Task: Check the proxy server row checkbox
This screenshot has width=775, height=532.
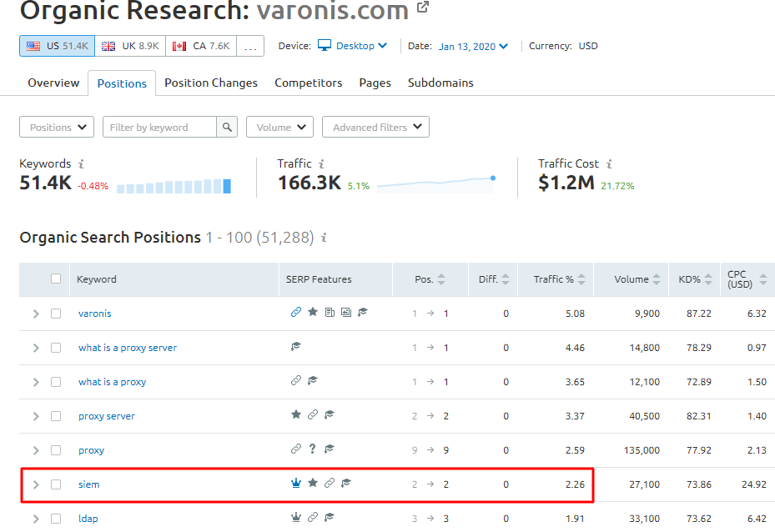Action: pos(56,416)
